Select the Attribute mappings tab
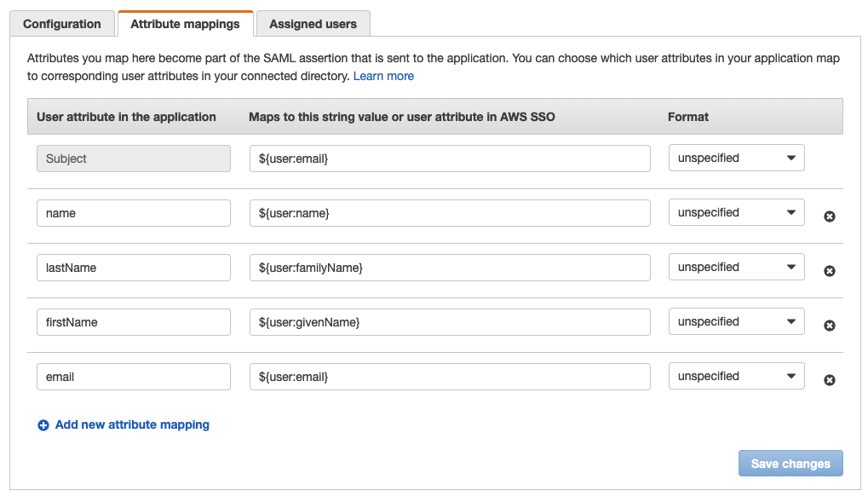Viewport: 868px width, 502px height. tap(185, 24)
